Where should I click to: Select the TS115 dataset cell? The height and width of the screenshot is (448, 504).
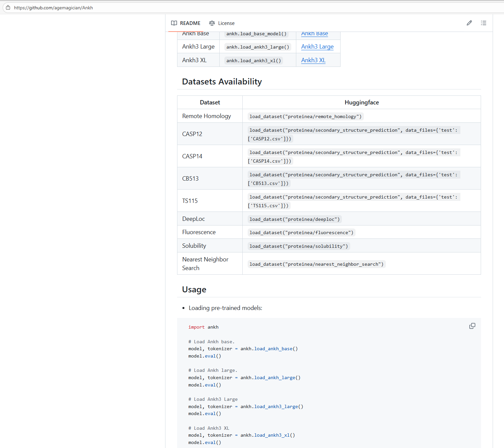coord(210,201)
